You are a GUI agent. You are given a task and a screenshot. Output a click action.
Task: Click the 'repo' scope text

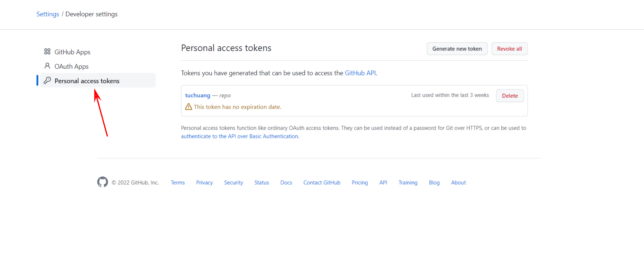(225, 95)
